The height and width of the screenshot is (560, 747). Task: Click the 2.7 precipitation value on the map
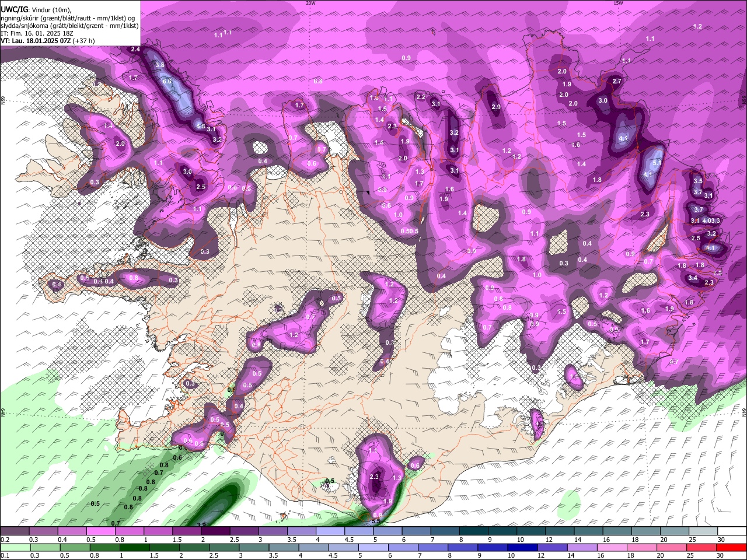pos(617,81)
